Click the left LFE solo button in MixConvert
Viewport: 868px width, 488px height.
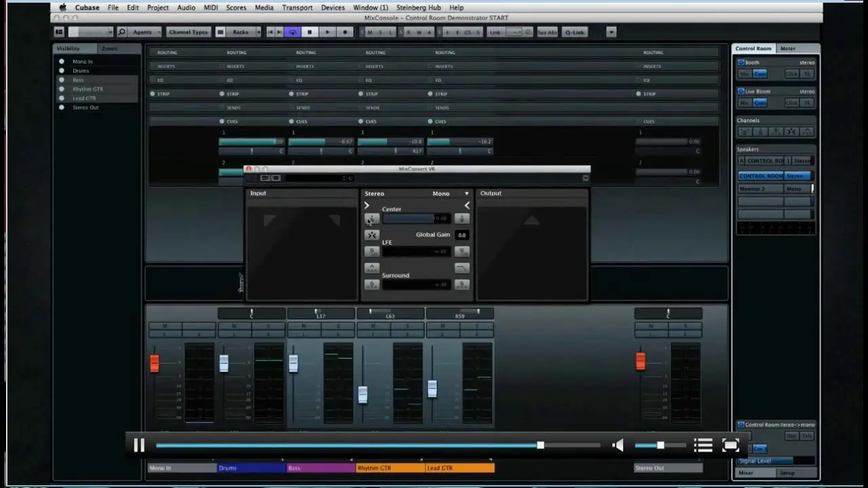click(372, 251)
